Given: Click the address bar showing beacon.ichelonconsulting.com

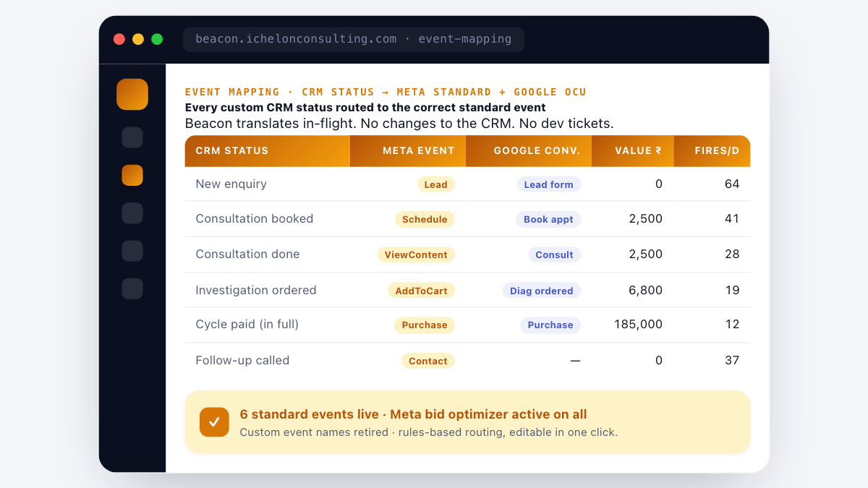Looking at the screenshot, I should click(353, 39).
